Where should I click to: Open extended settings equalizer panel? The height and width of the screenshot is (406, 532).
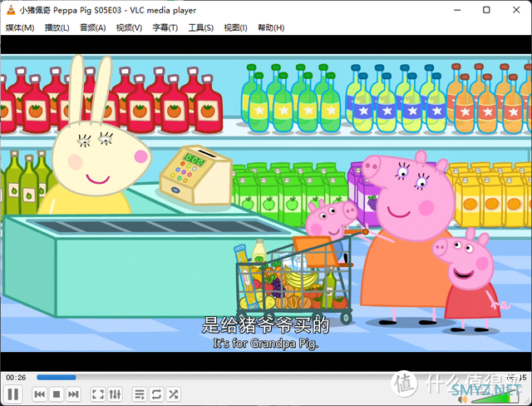click(115, 394)
